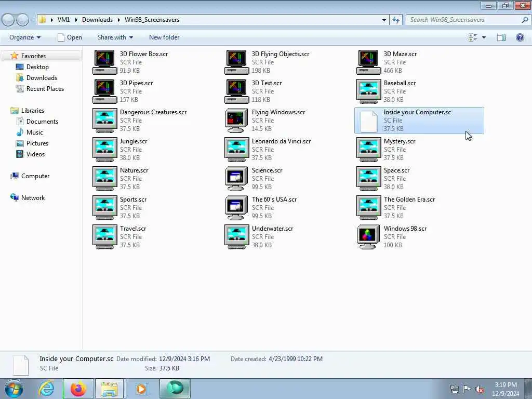Go to VM1 in the address breadcrumb
This screenshot has height=399, width=532.
click(x=63, y=20)
